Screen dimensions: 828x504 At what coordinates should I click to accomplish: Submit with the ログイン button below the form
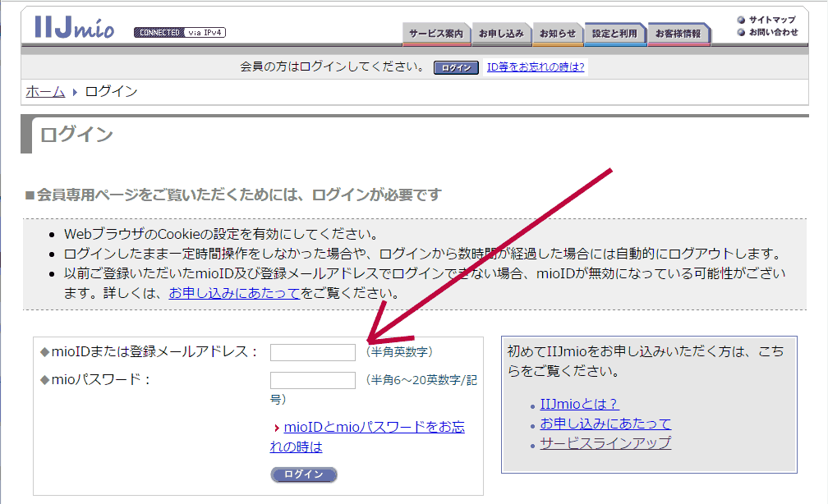point(304,474)
